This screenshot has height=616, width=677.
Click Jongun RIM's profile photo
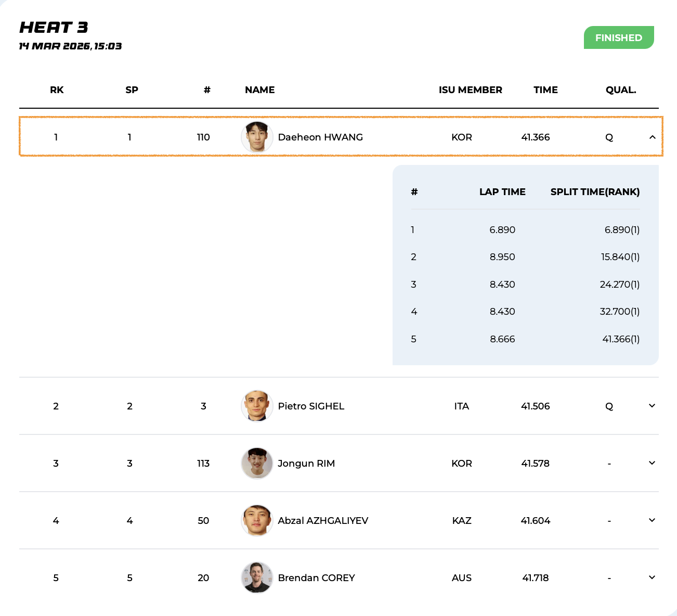tap(257, 463)
